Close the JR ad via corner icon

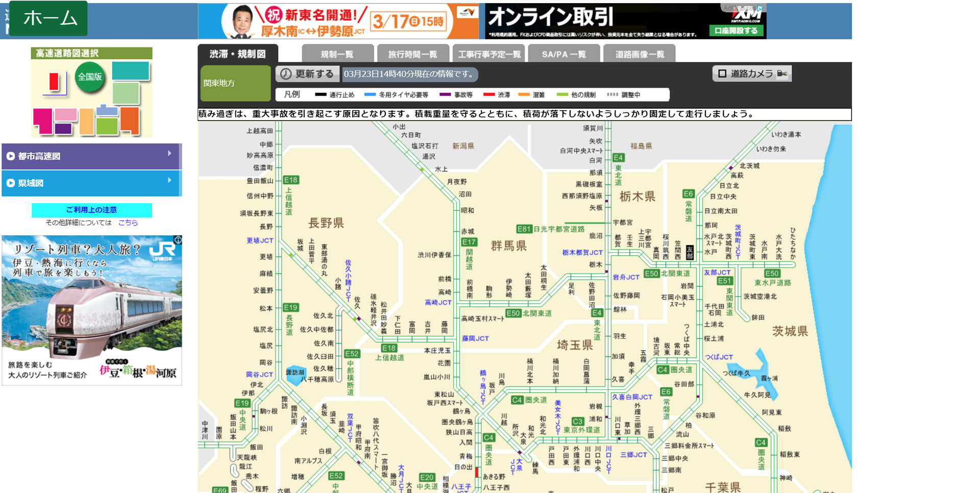(x=178, y=239)
